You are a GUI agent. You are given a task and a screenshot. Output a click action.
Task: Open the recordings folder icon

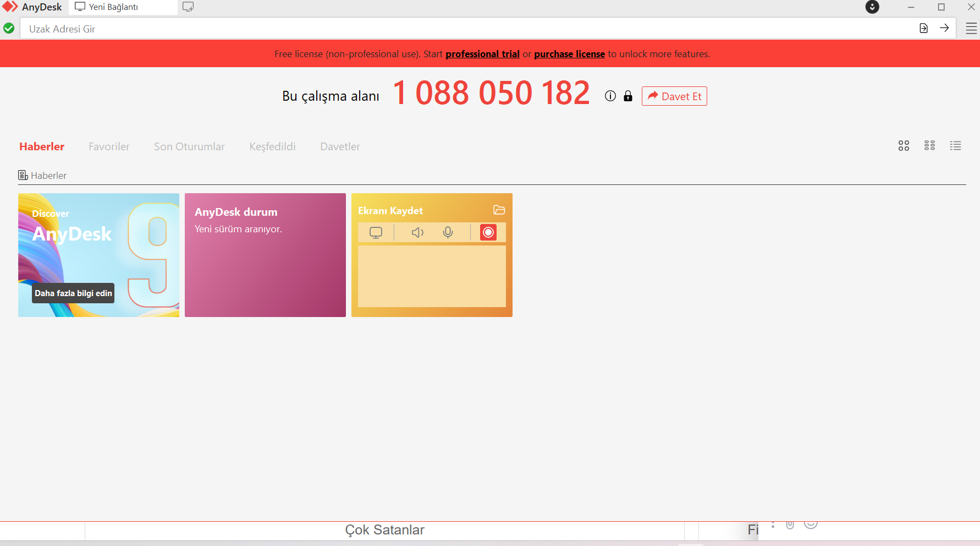[x=499, y=210]
